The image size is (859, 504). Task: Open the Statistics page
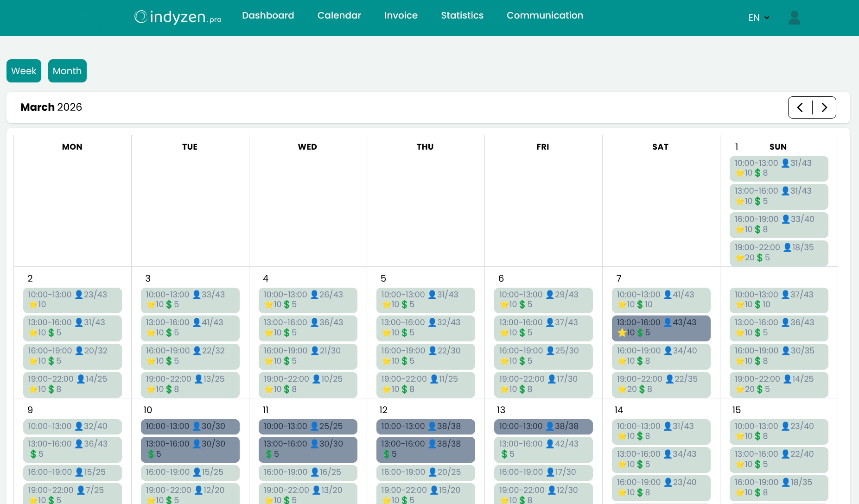[462, 15]
